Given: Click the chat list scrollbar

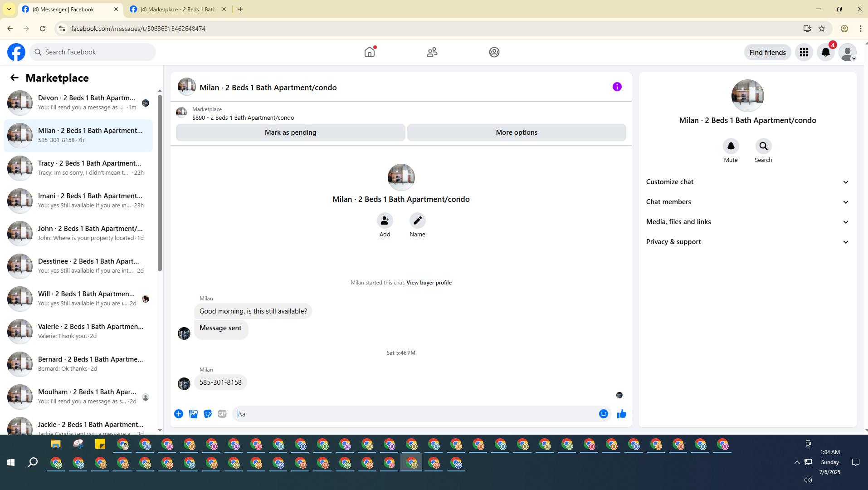Looking at the screenshot, I should pyautogui.click(x=160, y=183).
